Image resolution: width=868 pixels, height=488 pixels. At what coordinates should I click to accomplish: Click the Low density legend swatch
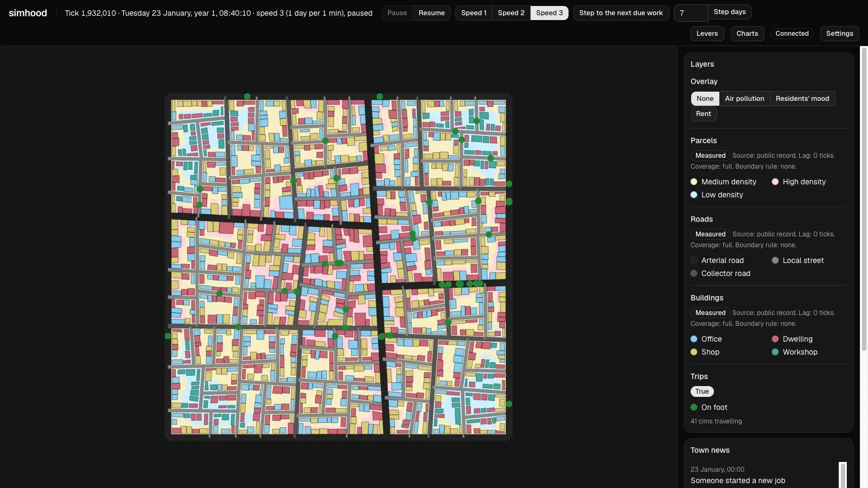coord(694,195)
